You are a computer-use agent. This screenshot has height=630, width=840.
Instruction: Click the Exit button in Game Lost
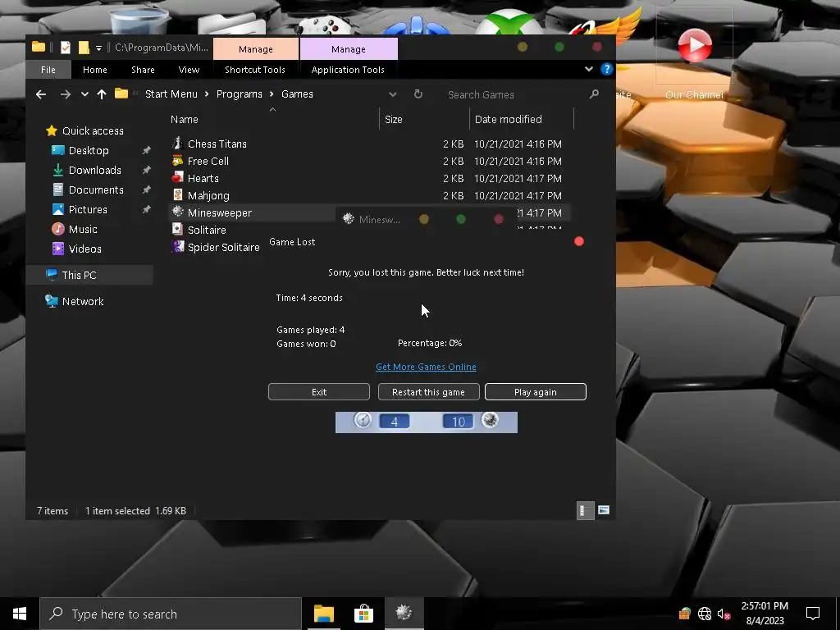[319, 391]
